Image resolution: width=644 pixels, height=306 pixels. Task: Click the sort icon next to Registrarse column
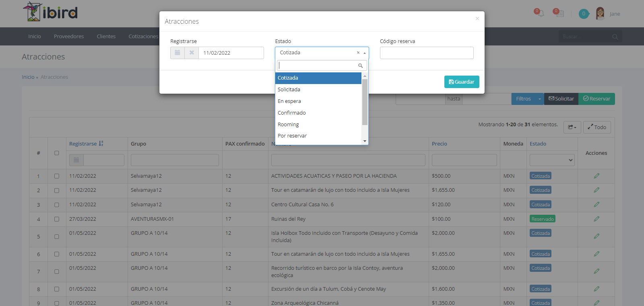pyautogui.click(x=101, y=144)
